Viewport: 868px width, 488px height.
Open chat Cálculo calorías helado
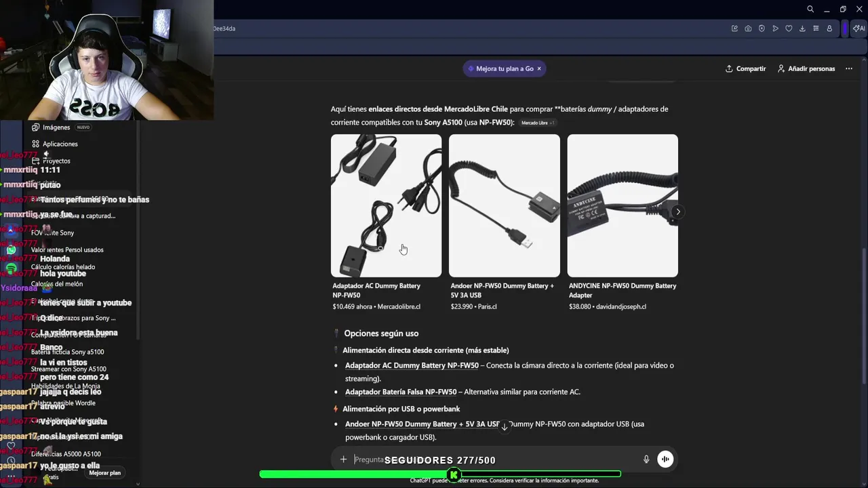[x=63, y=267]
